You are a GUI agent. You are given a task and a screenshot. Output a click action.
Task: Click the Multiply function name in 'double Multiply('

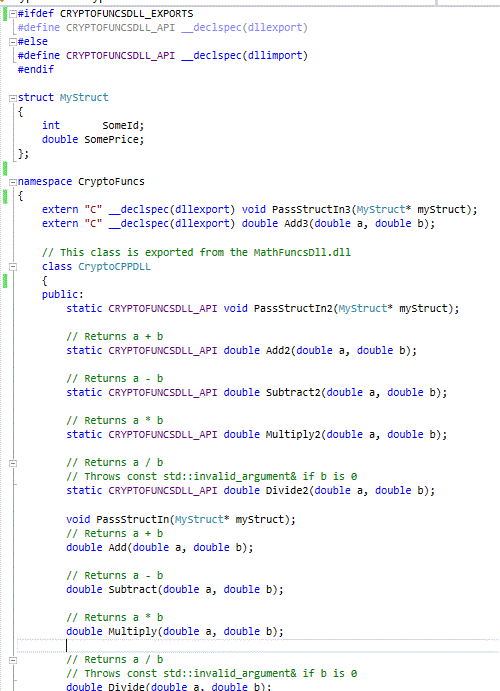[133, 632]
